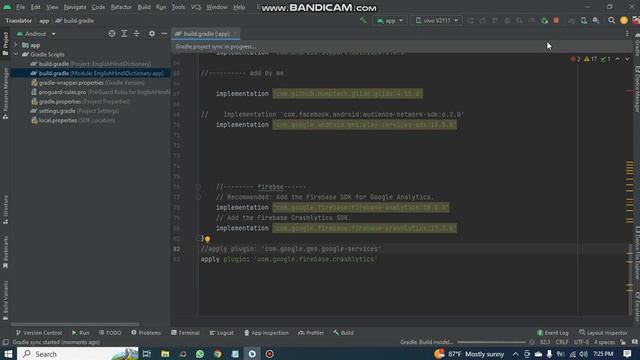
Task: Open the Logcat tool window
Action: [x=222, y=333]
